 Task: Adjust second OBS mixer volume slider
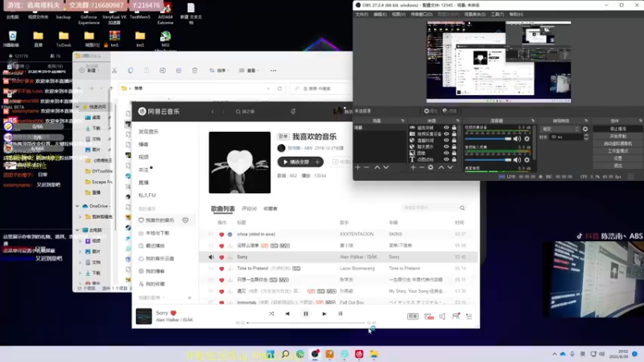[489, 160]
